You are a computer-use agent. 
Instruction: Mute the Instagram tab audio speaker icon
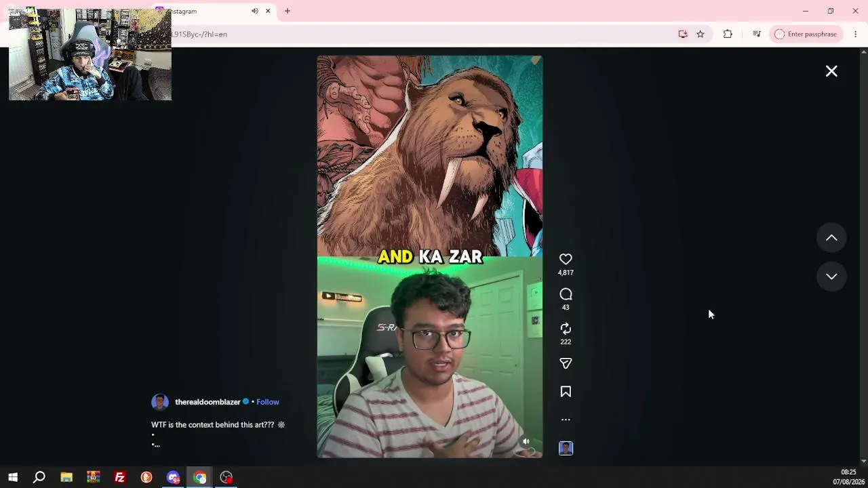[254, 11]
